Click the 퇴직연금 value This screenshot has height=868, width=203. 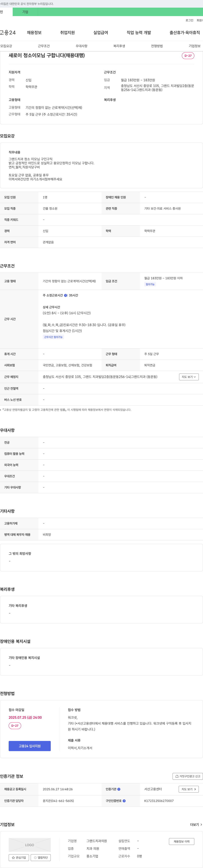coord(150,365)
